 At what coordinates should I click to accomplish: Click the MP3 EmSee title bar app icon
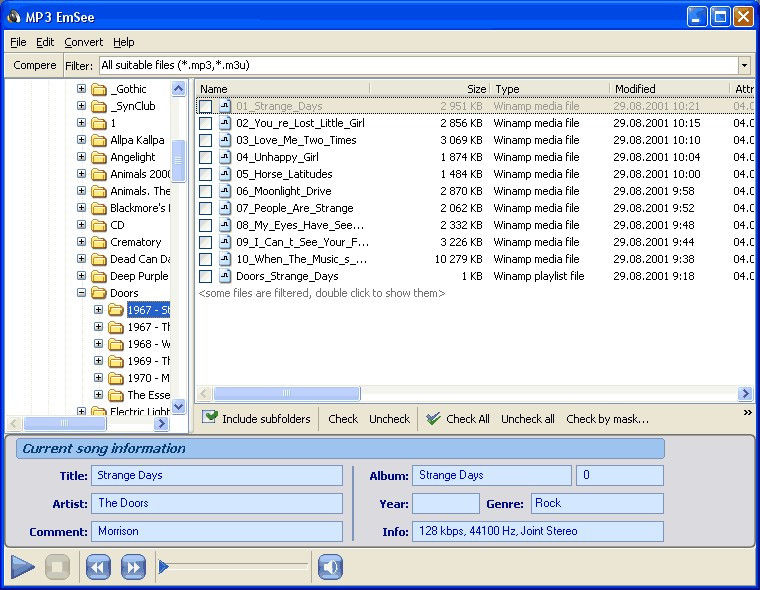[x=14, y=16]
